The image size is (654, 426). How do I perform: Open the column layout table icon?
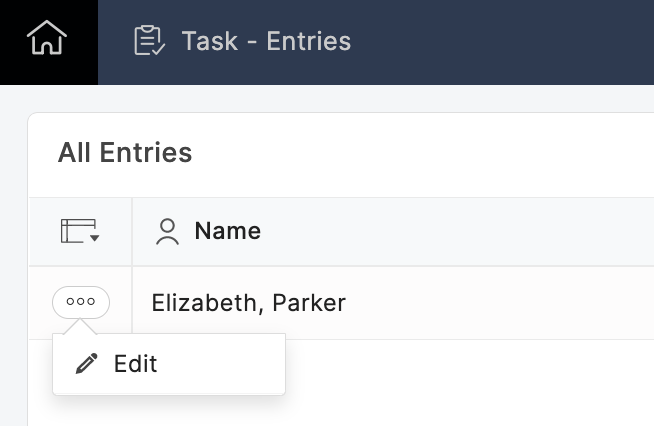coord(75,231)
